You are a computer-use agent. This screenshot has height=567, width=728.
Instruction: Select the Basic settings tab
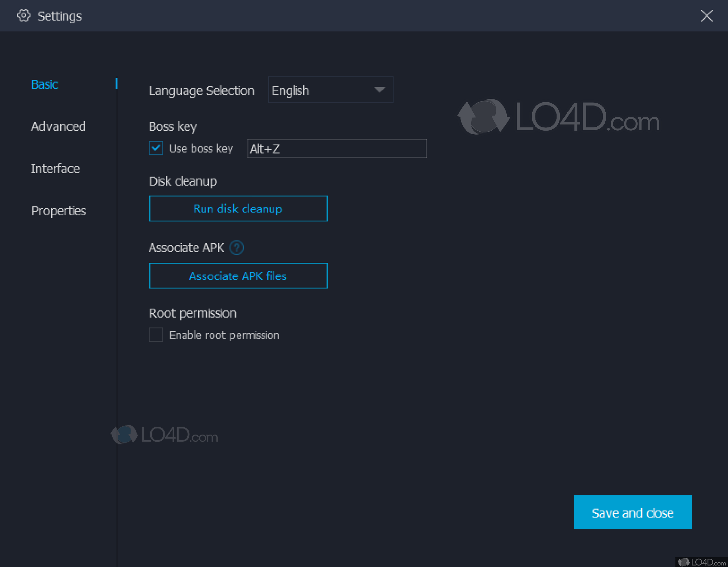pos(44,84)
